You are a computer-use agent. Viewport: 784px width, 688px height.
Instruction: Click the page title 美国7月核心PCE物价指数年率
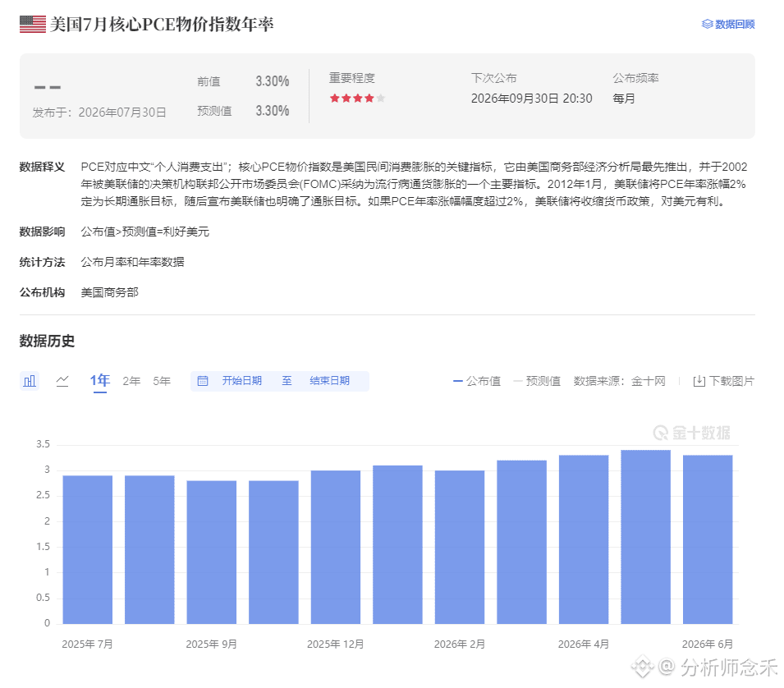coord(162,24)
